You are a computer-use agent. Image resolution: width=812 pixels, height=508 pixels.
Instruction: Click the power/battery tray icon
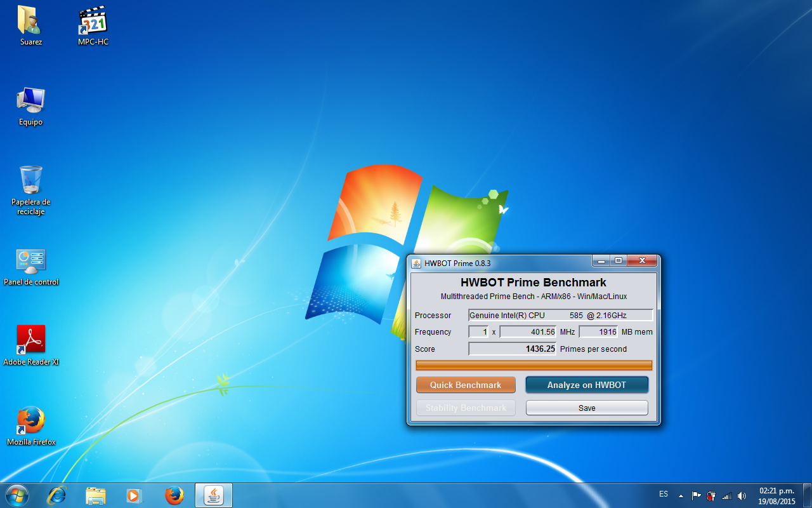(x=711, y=496)
